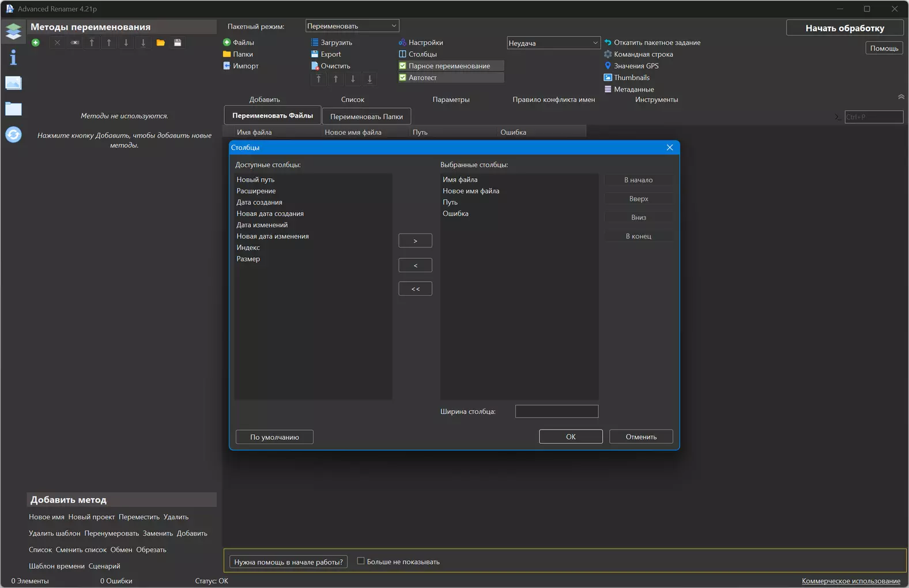Screen dimensions: 909x588
Task: Clear the list with Очистить
Action: tap(331, 66)
